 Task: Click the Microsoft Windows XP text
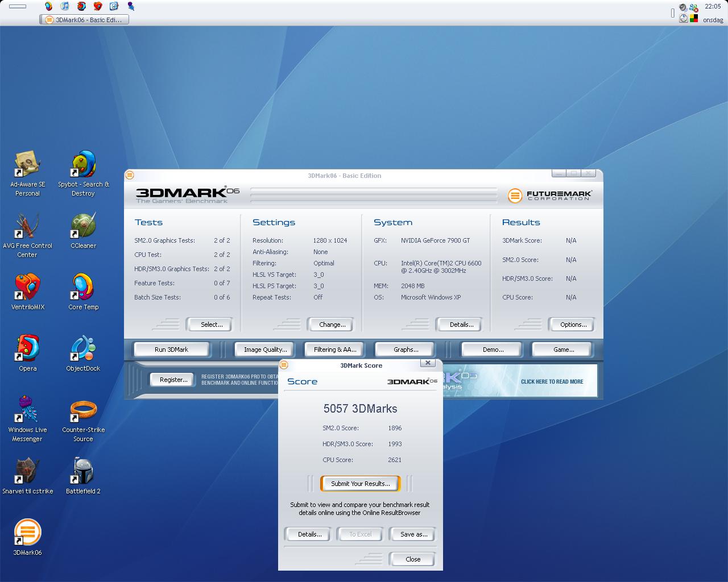pos(431,297)
